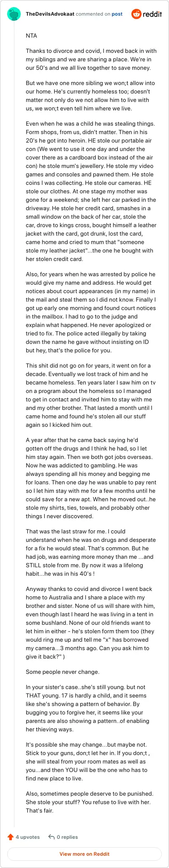This screenshot has height=868, width=169.
Task: Click the Reddit alien logo icon
Action: [136, 14]
